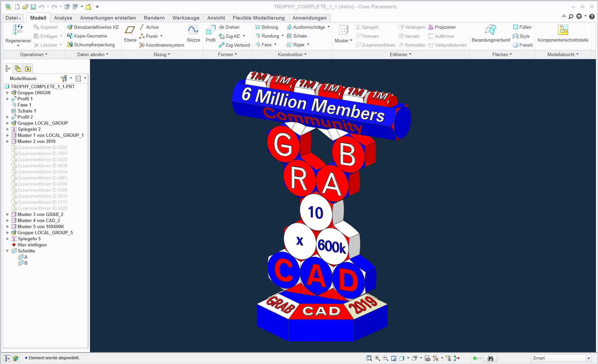Switch to the Analyse ribbon tab
The image size is (598, 364).
click(63, 18)
